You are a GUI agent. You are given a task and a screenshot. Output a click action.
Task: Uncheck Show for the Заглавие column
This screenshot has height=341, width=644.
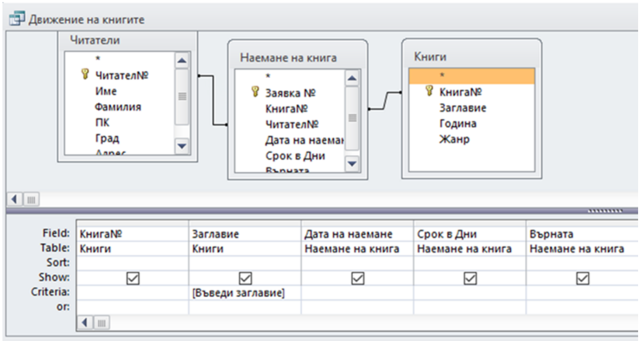click(x=245, y=279)
